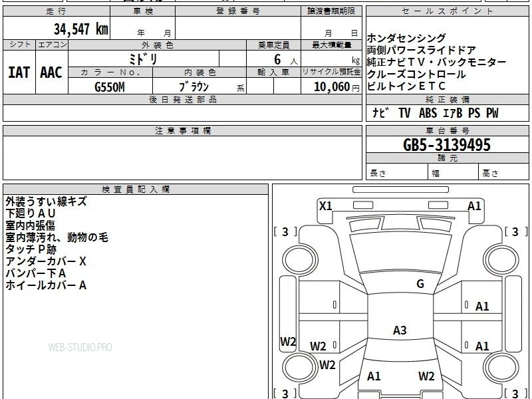The width and height of the screenshot is (532, 399).
Task: Click the 車検 header cell
Action: [143, 11]
